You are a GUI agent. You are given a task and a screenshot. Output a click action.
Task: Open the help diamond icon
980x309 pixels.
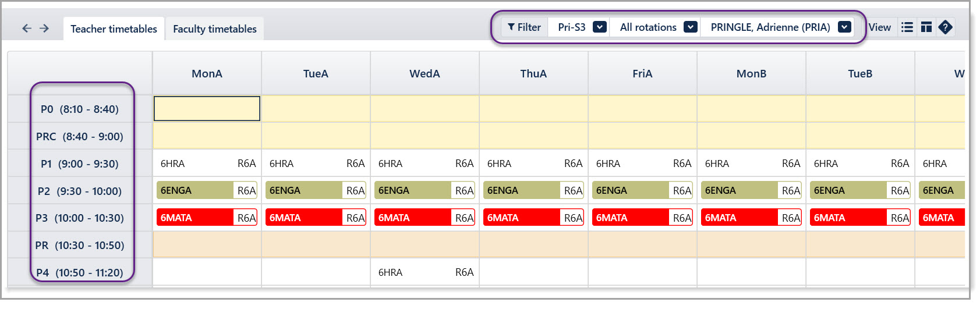(x=946, y=27)
